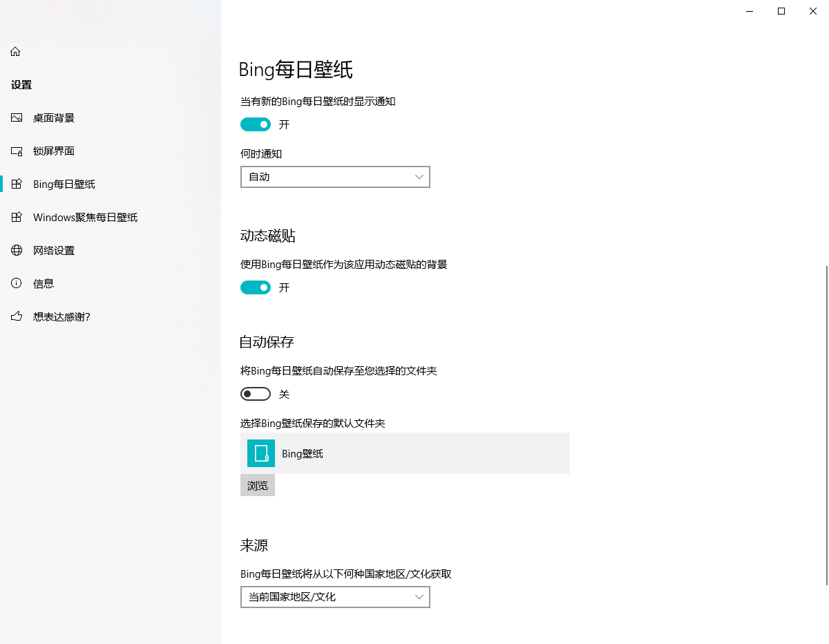Click the 桌面背景 picture icon
829x644 pixels.
pos(17,118)
